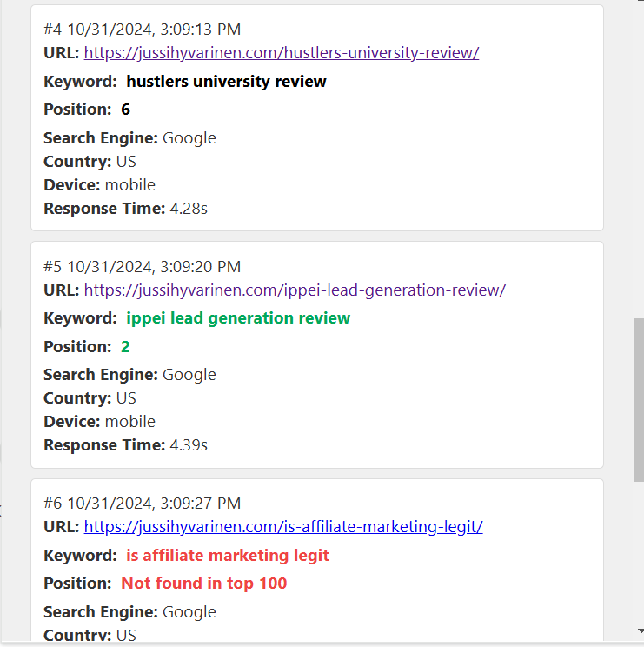This screenshot has width=644, height=647.
Task: Select the green keyword 'ippei lead generation review'
Action: pyautogui.click(x=238, y=318)
